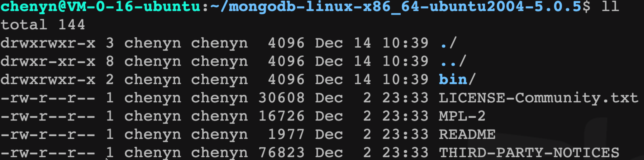This screenshot has height=160, width=644.
Task: Click the file size 16726
Action: 282,116
